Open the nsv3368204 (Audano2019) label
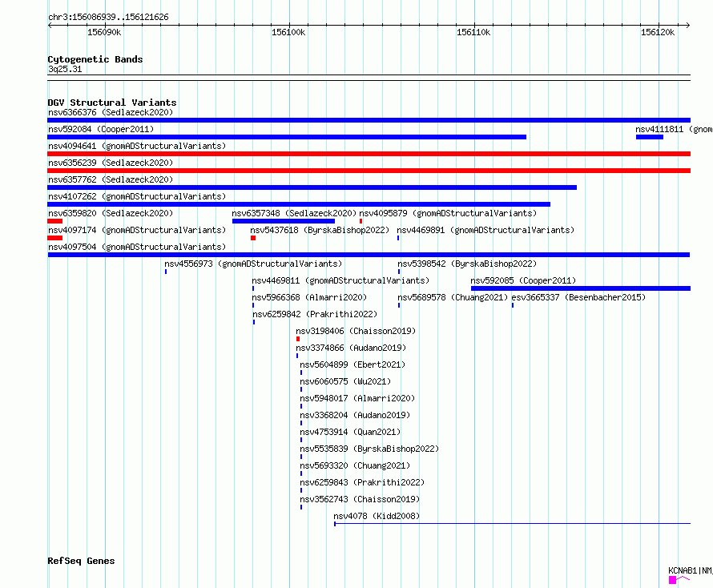Image resolution: width=713 pixels, height=588 pixels. 355,415
